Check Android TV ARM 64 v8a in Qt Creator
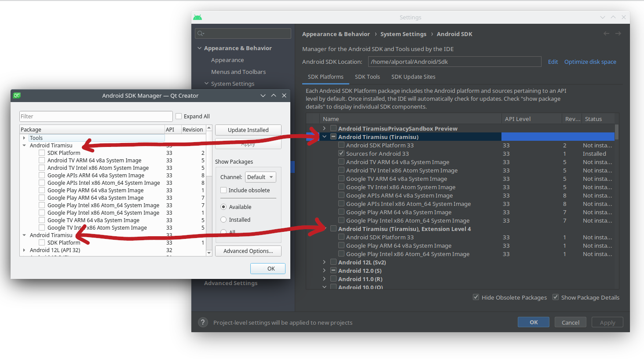Screen dimensions: 644x359 click(42, 160)
